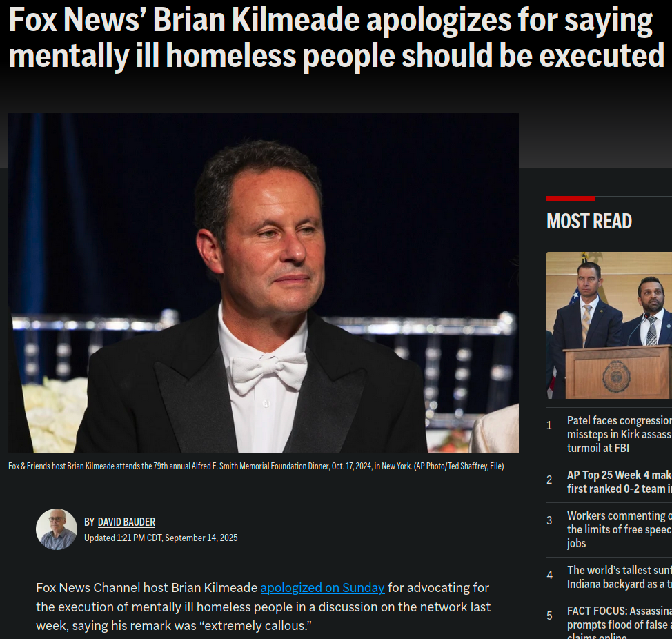Click the MOST READ section heading
Viewport: 672px width, 639px height.
pos(589,221)
